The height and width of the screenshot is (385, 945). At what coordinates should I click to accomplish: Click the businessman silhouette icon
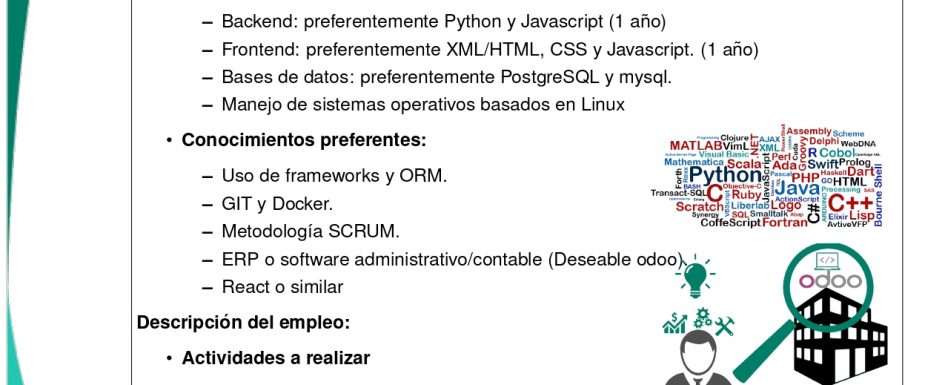click(698, 360)
